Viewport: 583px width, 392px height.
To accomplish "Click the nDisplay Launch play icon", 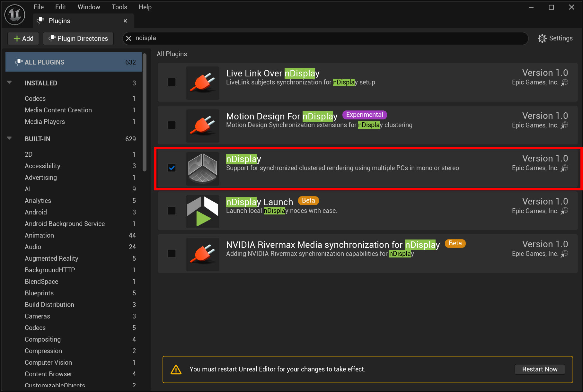I will pyautogui.click(x=203, y=212).
